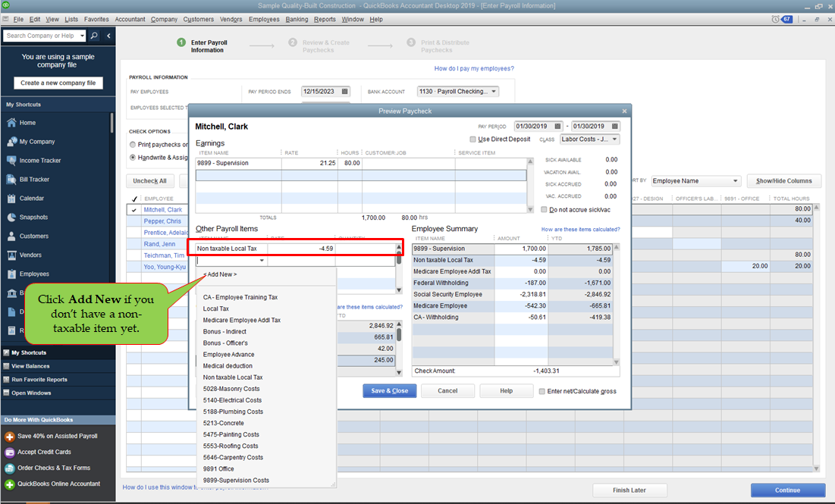This screenshot has width=835, height=504.
Task: Click the Open Windows sidebar icon
Action: click(6, 393)
